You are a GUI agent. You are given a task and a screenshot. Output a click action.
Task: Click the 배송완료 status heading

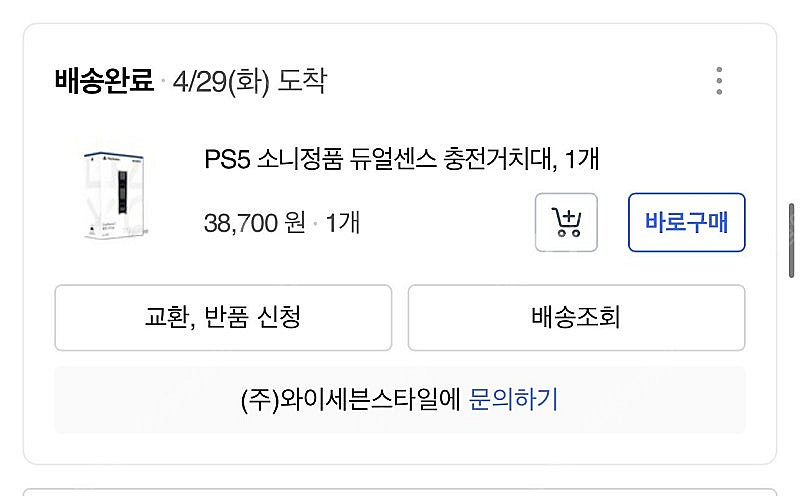[x=104, y=81]
